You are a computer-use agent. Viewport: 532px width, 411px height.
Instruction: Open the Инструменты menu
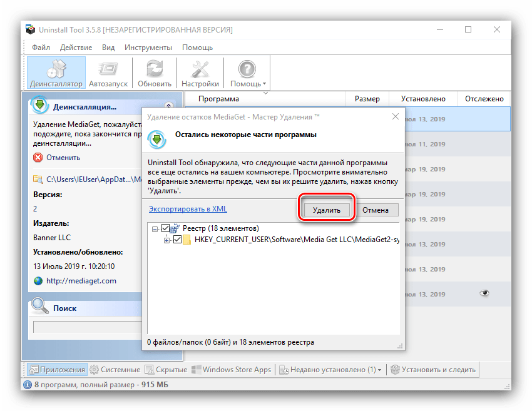(x=148, y=48)
